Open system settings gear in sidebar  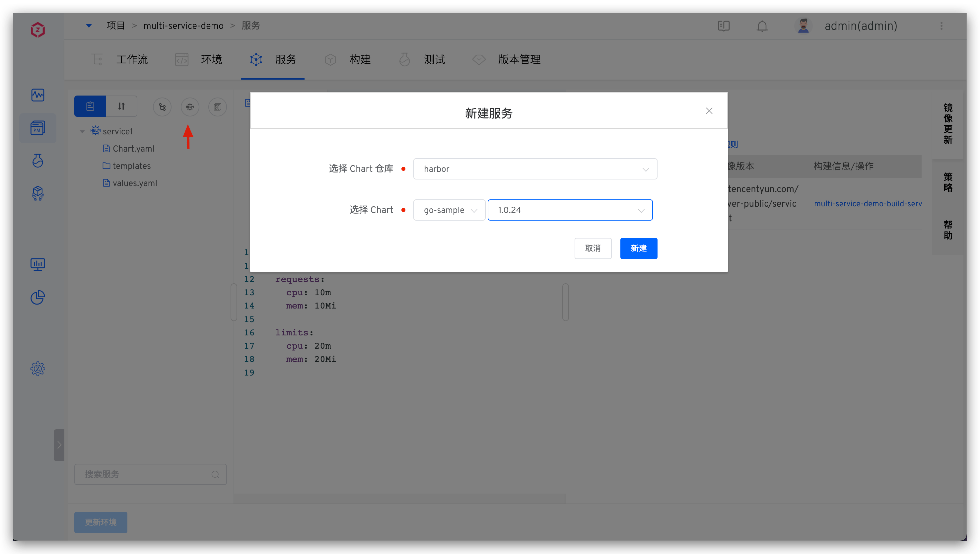[38, 368]
